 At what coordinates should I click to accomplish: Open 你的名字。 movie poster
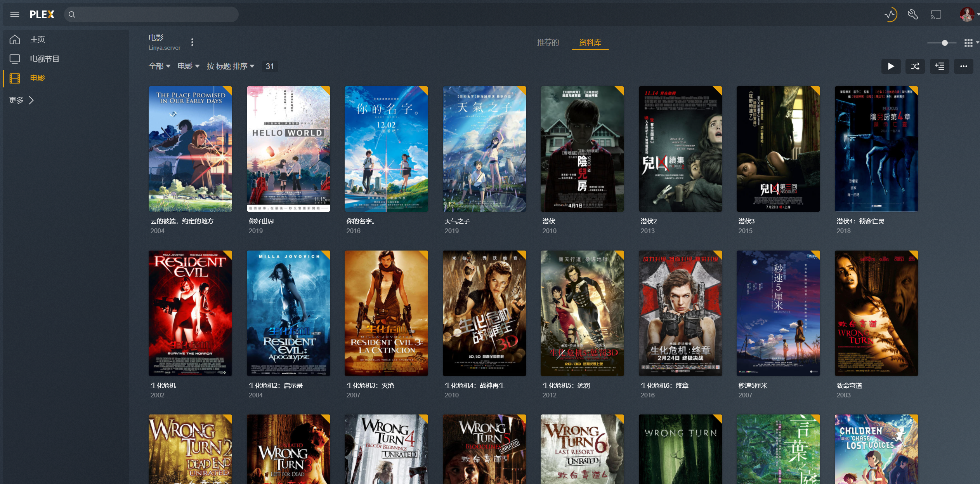[386, 149]
